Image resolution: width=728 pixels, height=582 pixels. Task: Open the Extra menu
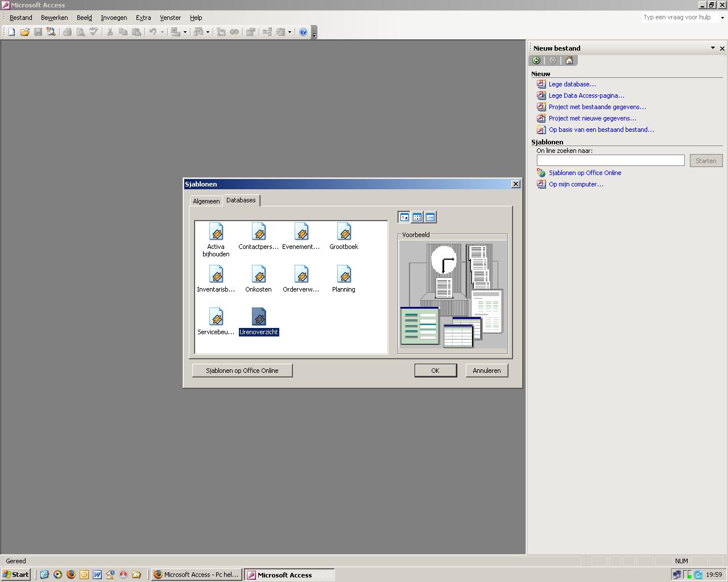coord(143,18)
